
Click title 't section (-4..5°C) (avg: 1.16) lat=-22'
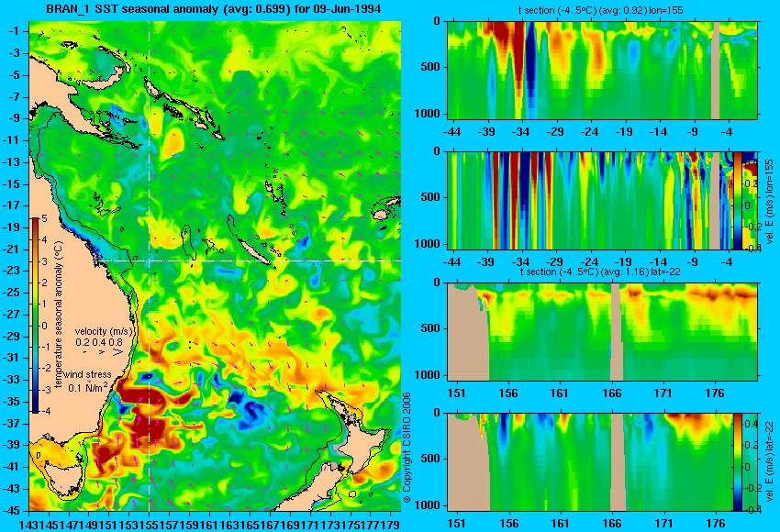pyautogui.click(x=600, y=272)
